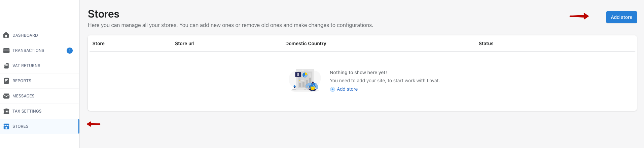Click the Messages envelope icon
Viewport: 644px width, 148px height.
pyautogui.click(x=6, y=96)
